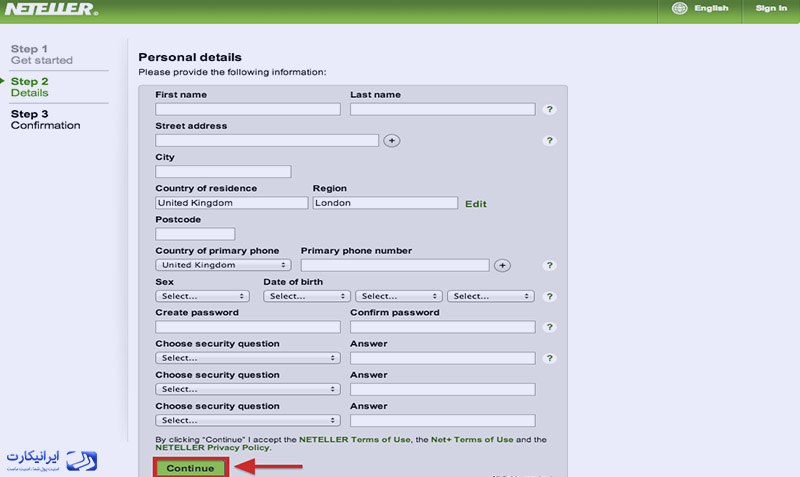
Task: Click the globe language icon
Action: click(679, 8)
